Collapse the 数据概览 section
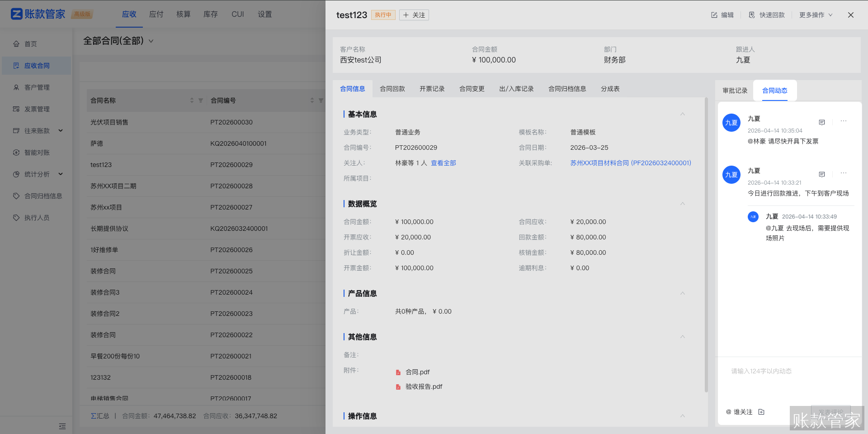The height and width of the screenshot is (434, 868). 683,204
